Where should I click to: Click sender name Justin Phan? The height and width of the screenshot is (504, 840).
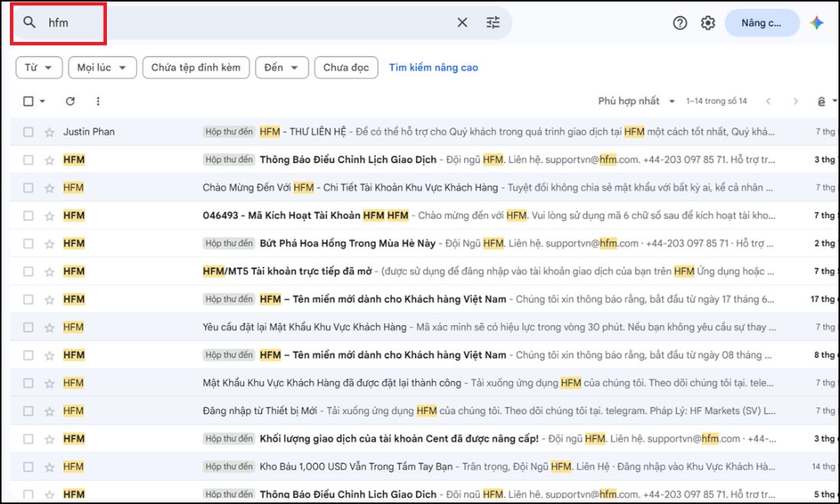89,132
